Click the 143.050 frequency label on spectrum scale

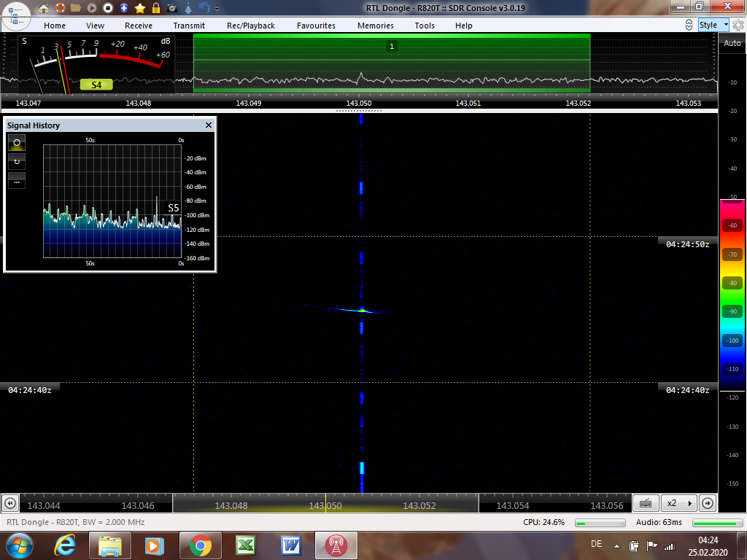[x=359, y=103]
